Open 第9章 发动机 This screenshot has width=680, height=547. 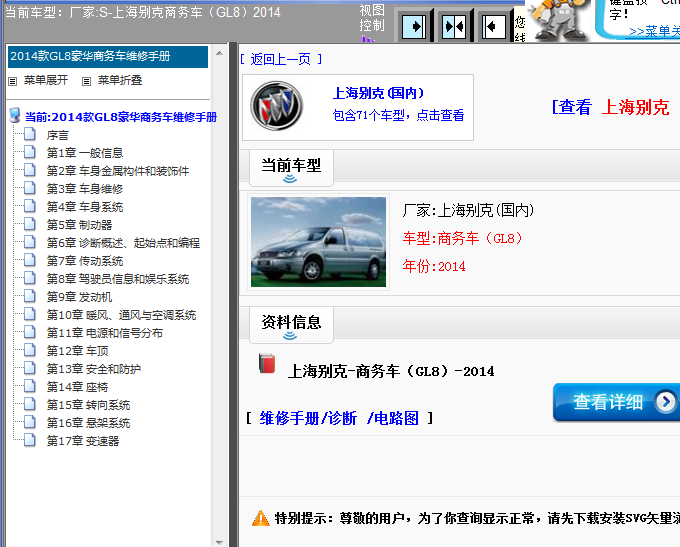(x=79, y=297)
